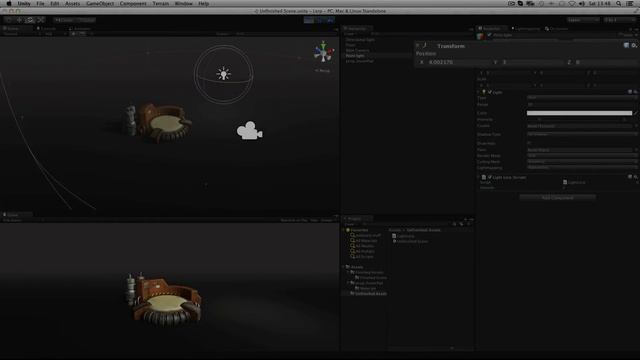The height and width of the screenshot is (360, 640).
Task: Select Directional light in Hierarchy
Action: coord(360,40)
